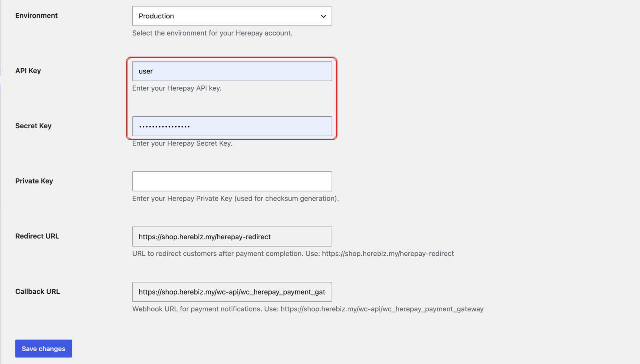Open the Environment dropdown showing Production
This screenshot has width=640, height=364.
232,16
